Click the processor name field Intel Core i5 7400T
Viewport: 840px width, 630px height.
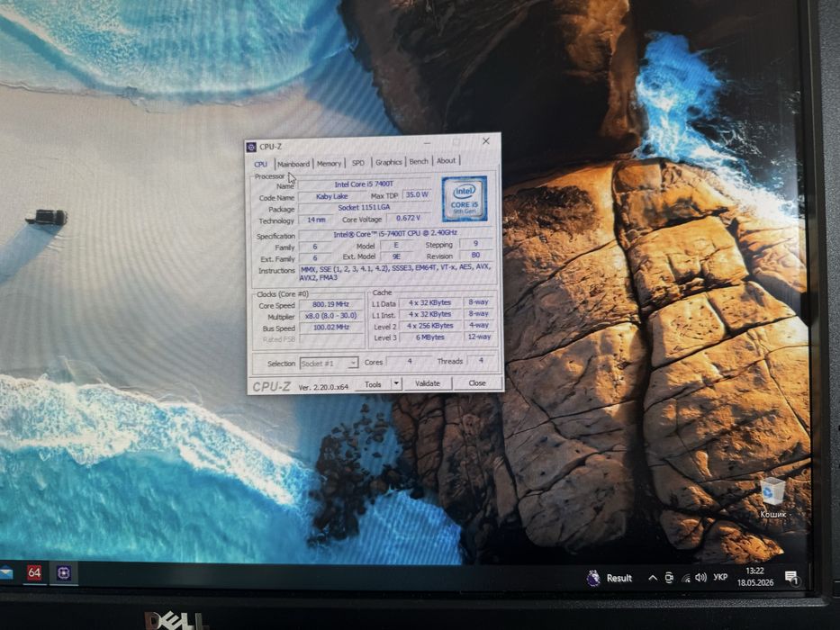(x=364, y=184)
